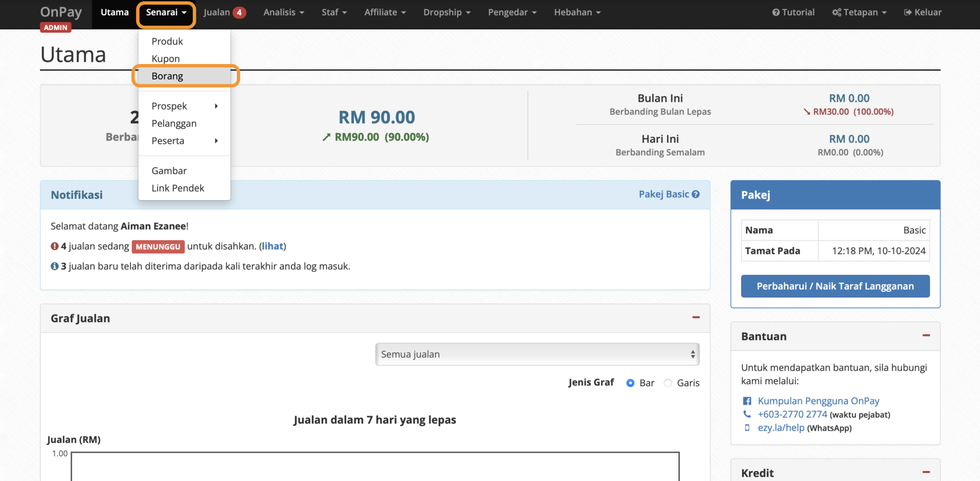
Task: Click the red 4 badge on Jualan
Action: point(239,12)
